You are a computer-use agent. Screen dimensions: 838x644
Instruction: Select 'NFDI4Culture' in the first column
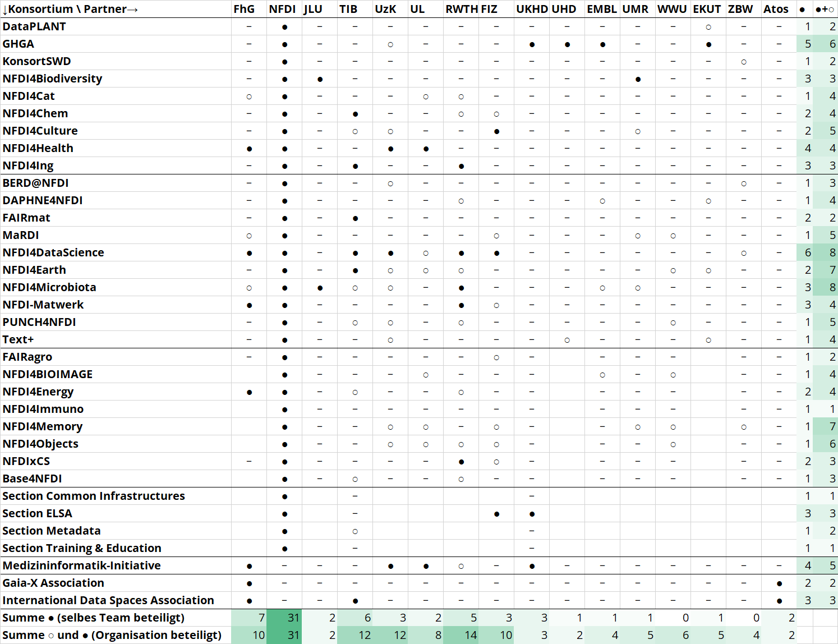(x=40, y=131)
